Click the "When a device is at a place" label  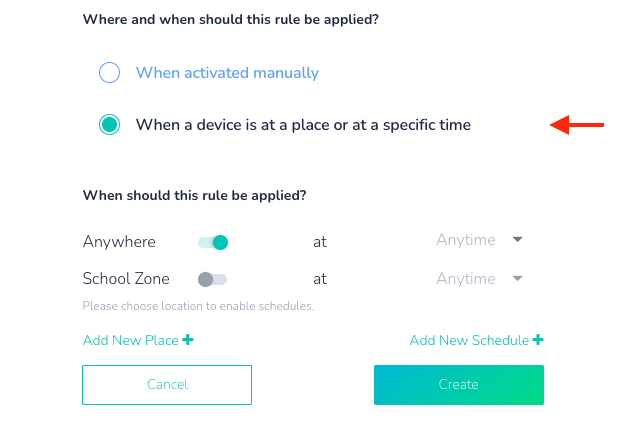[303, 125]
